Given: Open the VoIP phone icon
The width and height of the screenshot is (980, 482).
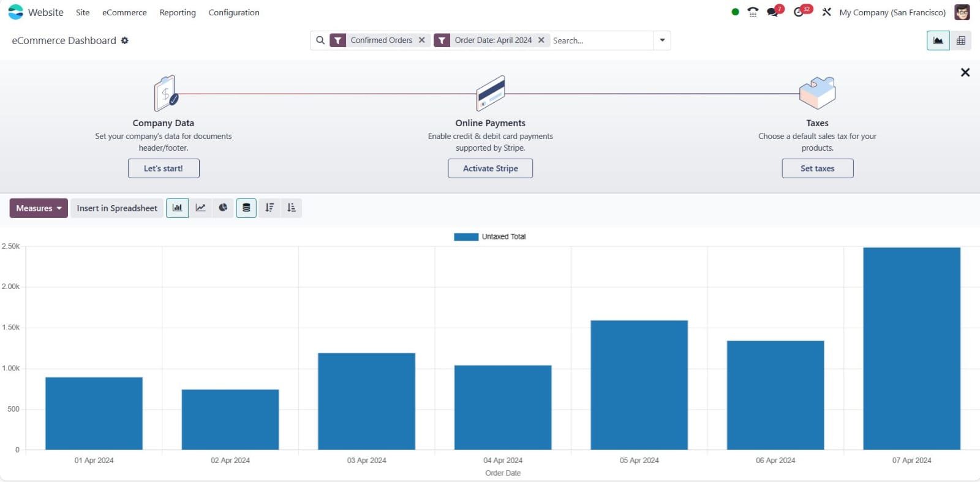Looking at the screenshot, I should 753,12.
